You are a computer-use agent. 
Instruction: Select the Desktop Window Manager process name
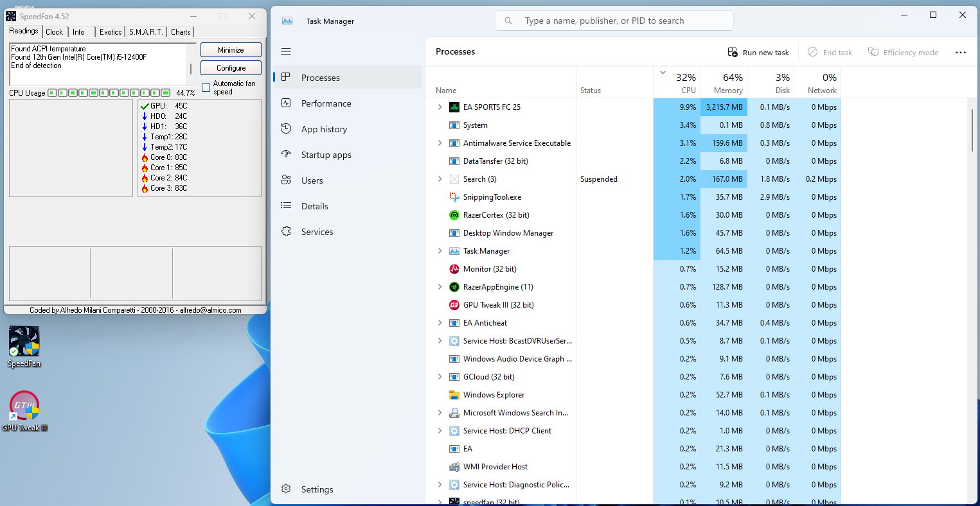coord(508,233)
